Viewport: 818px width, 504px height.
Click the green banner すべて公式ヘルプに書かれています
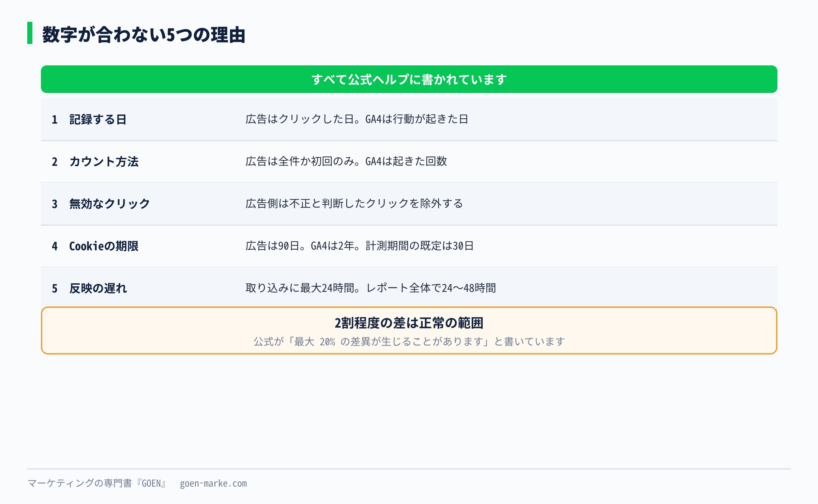[x=409, y=79]
